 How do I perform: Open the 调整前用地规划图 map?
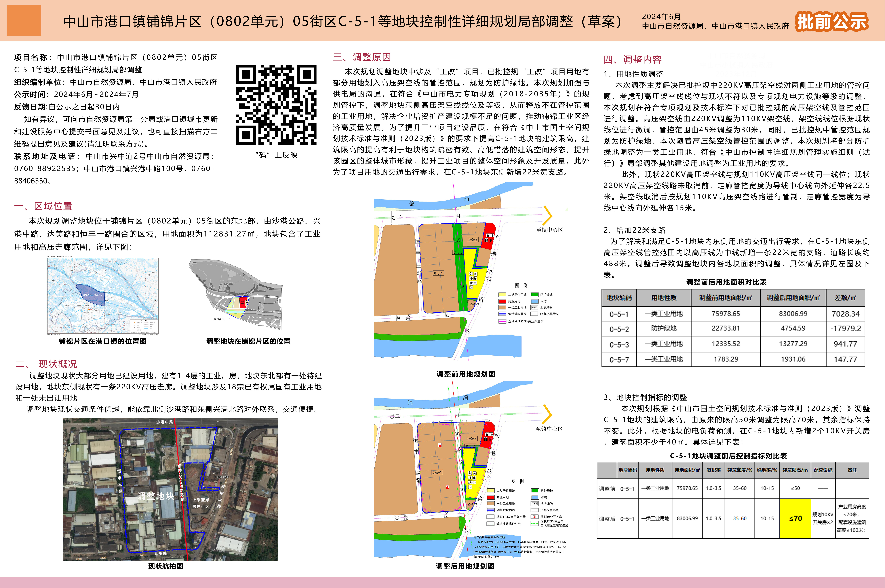click(x=471, y=271)
